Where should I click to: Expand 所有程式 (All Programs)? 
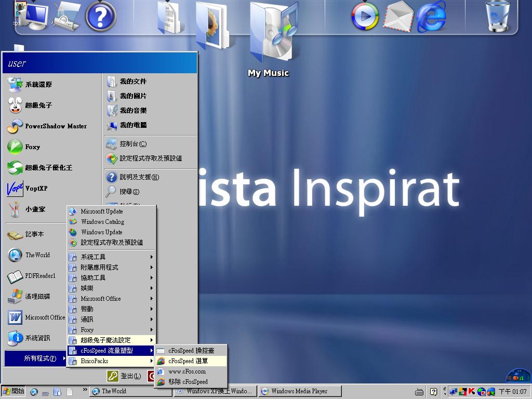tap(36, 358)
